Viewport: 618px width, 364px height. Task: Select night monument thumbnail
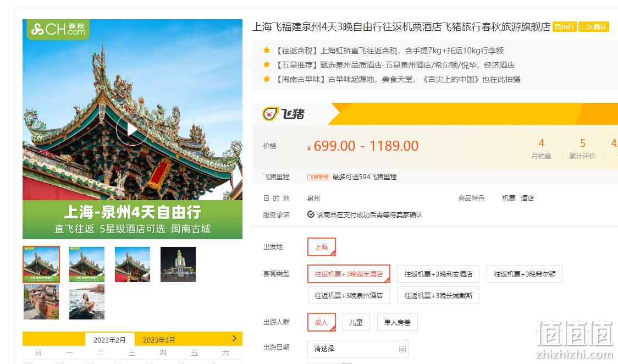click(178, 264)
